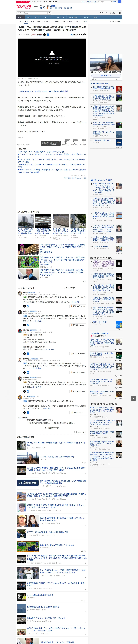Open the トピックス一覧 link
Screen dimensions: 138x644
tap(115, 21)
